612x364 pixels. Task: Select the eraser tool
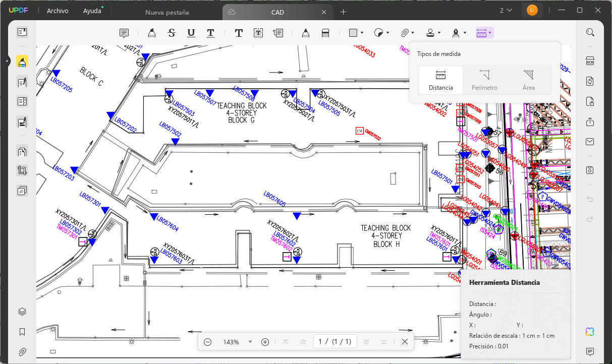[x=325, y=33]
